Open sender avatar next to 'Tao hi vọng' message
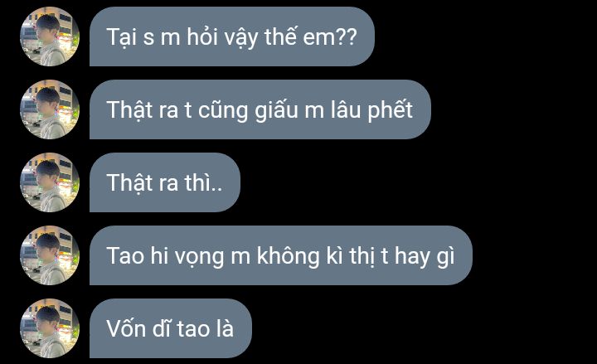 [x=50, y=255]
